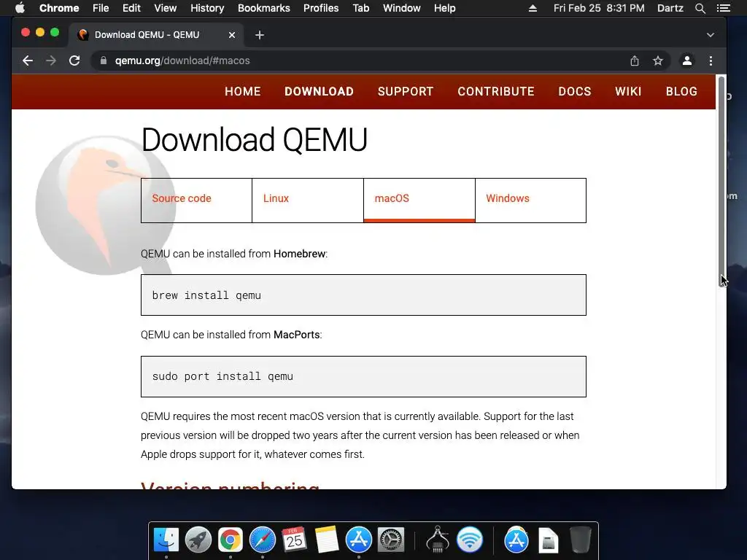
Task: Open the View menu
Action: tap(166, 8)
